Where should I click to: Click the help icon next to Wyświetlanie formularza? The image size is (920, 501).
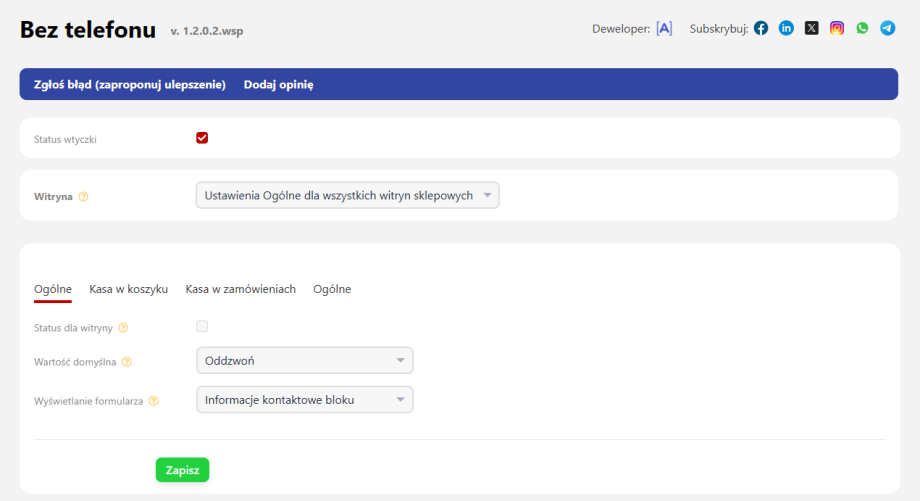(153, 401)
